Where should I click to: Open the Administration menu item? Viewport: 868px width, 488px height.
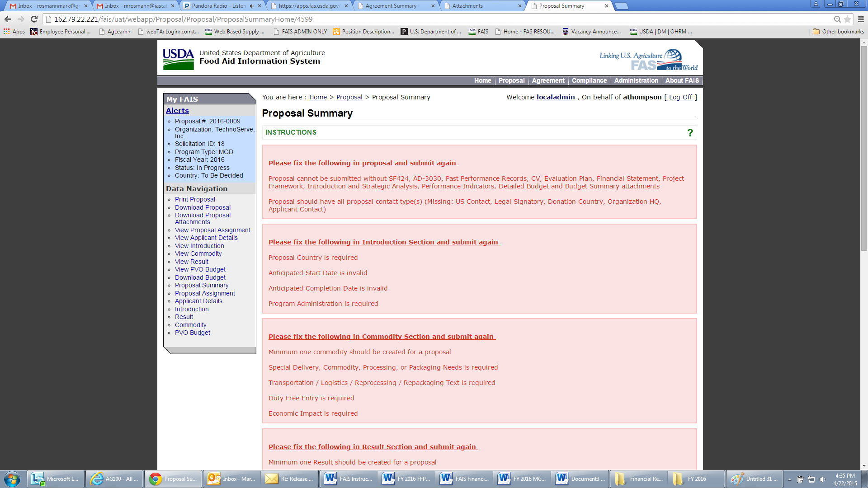[x=636, y=80]
